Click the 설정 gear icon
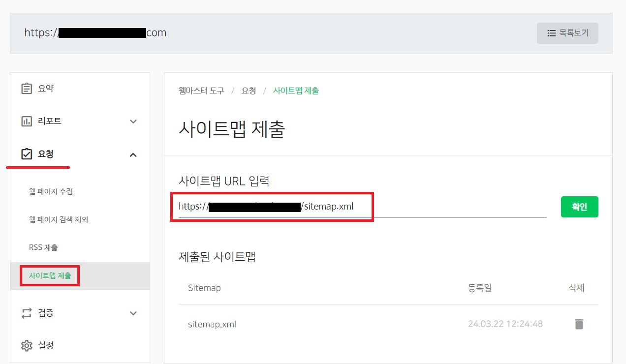Screen dimensions: 626x364 [26, 345]
